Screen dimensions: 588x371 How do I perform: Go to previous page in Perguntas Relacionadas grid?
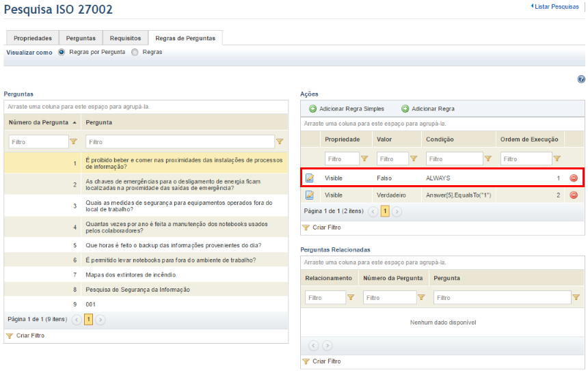[314, 345]
